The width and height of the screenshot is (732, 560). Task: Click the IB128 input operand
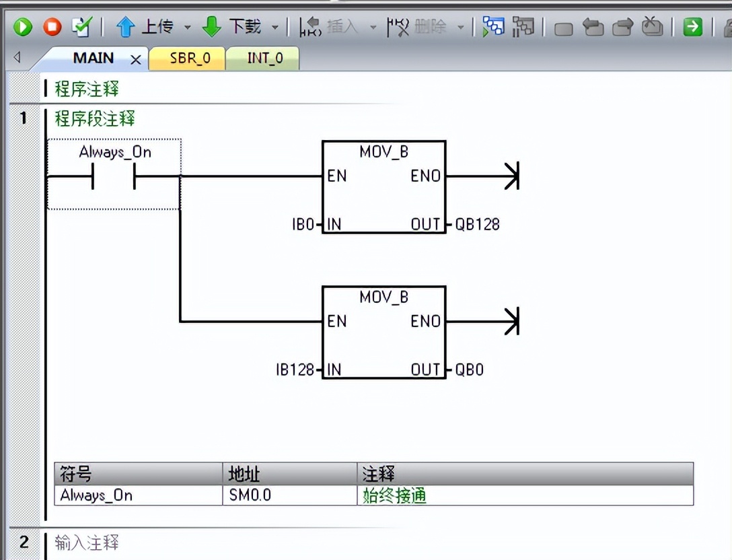click(x=295, y=370)
